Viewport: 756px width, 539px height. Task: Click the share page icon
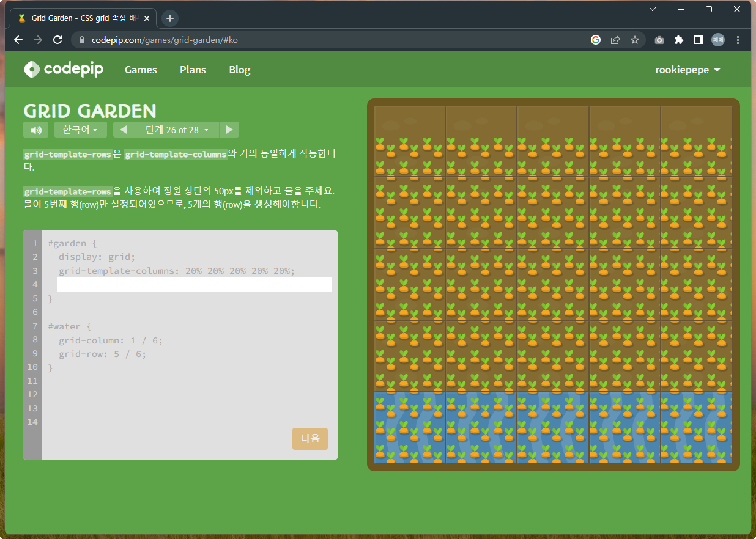[x=615, y=40]
